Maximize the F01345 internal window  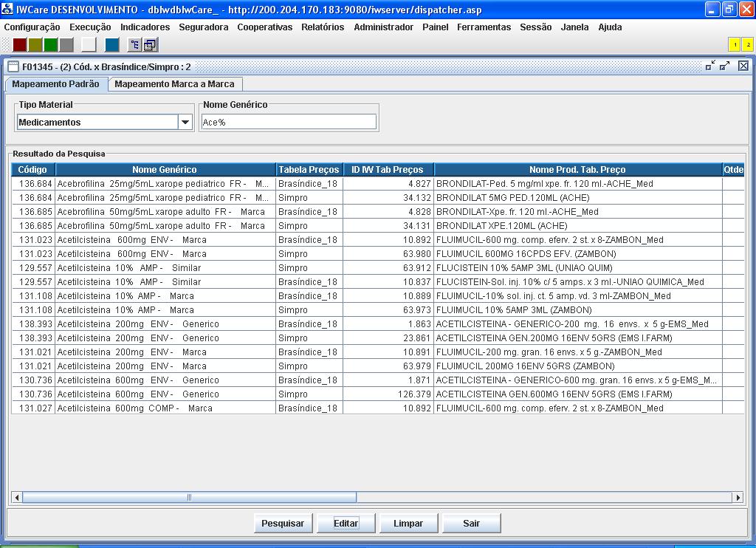tap(725, 66)
